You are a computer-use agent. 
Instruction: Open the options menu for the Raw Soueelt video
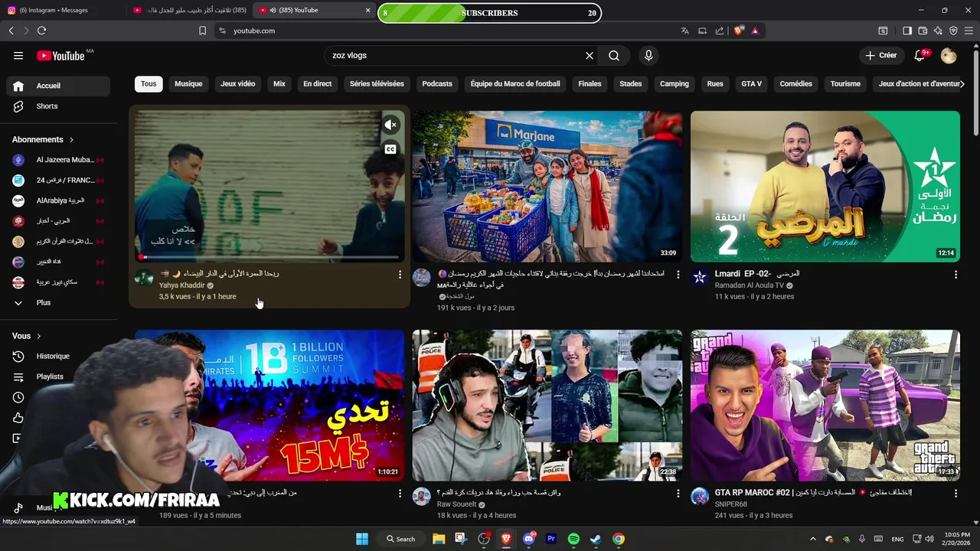pos(678,494)
